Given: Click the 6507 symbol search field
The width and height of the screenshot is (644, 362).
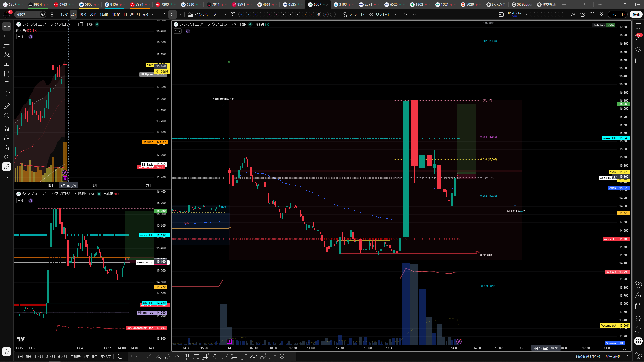Looking at the screenshot, I should (x=28, y=14).
